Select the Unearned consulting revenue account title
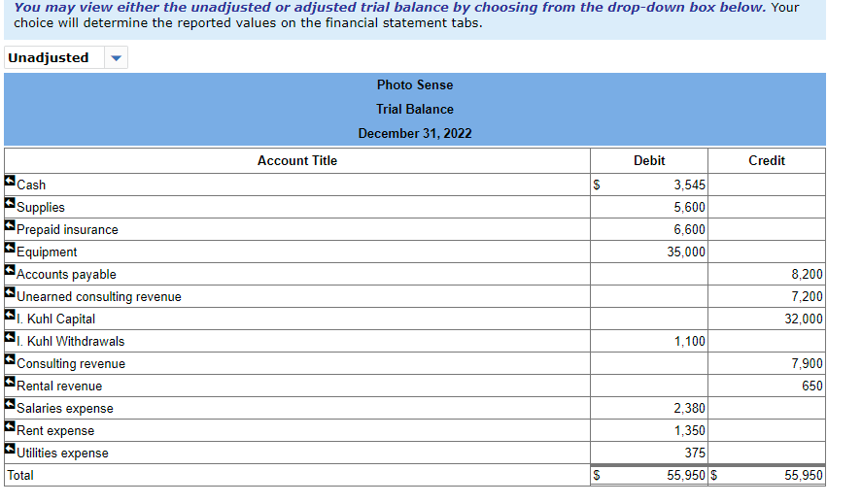 pyautogui.click(x=99, y=297)
